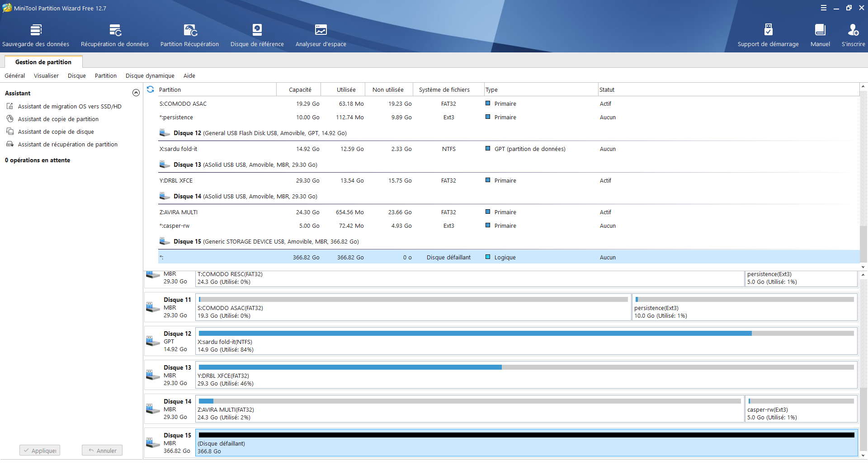
Task: Click Assistant de copie de partition icon
Action: (x=10, y=119)
